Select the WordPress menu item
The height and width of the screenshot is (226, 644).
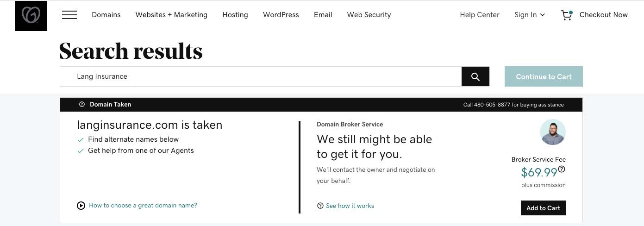(281, 15)
